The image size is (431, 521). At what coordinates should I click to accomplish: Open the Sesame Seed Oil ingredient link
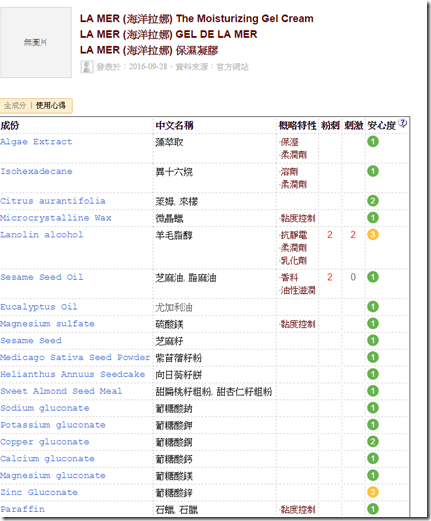tap(42, 277)
